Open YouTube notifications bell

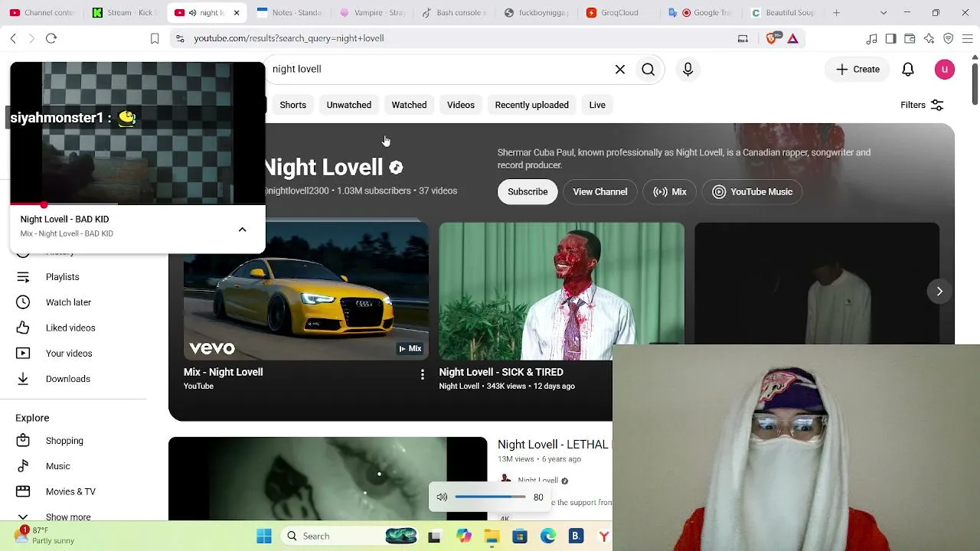908,70
